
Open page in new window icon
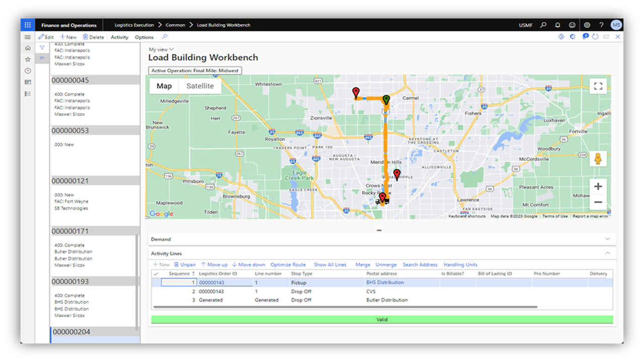tap(606, 37)
